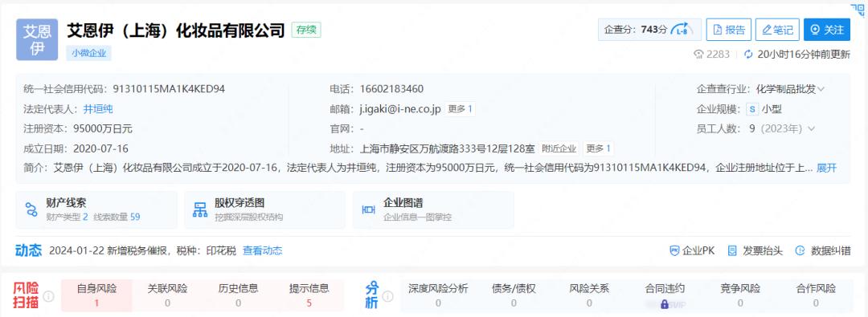
Task: Open the 企查分 743分 score badge
Action: pyautogui.click(x=649, y=30)
